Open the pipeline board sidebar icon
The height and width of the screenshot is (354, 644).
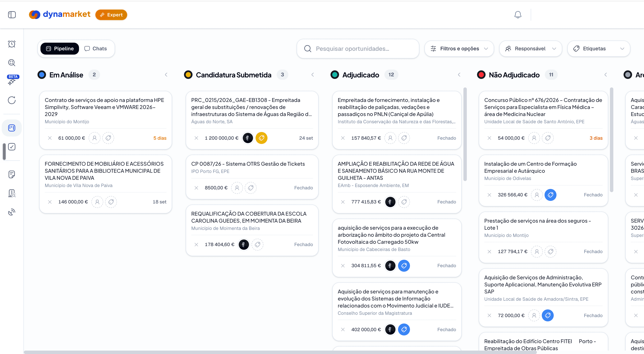tap(12, 128)
